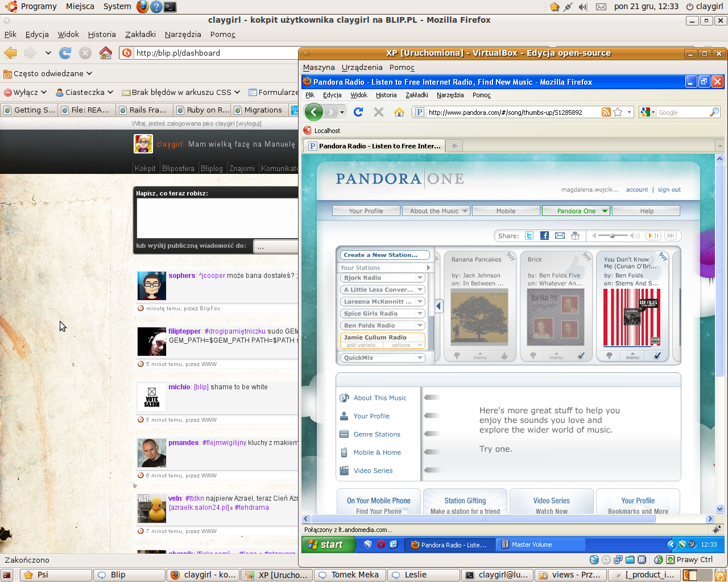The width and height of the screenshot is (728, 582).
Task: Share the song on Facebook
Action: coord(544,236)
